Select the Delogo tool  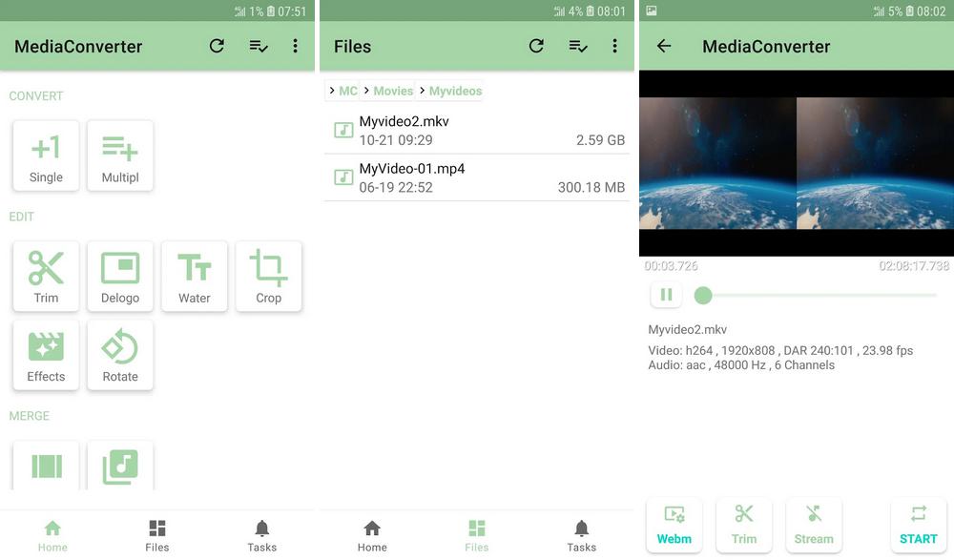(x=120, y=276)
